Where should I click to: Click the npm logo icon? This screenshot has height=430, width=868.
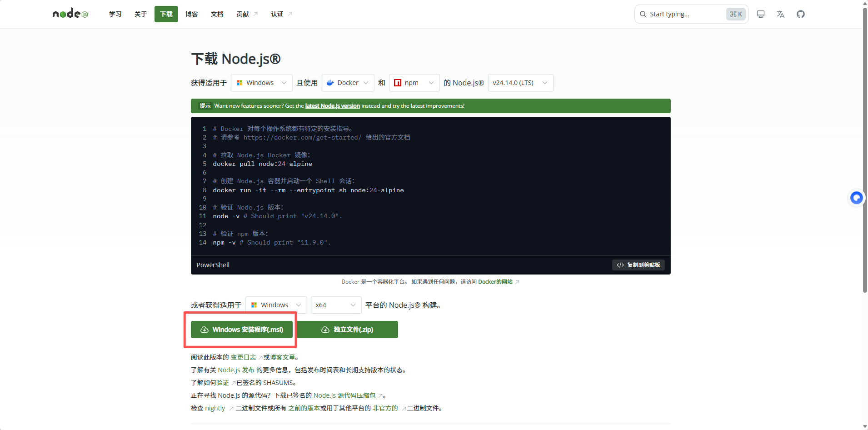coord(398,83)
